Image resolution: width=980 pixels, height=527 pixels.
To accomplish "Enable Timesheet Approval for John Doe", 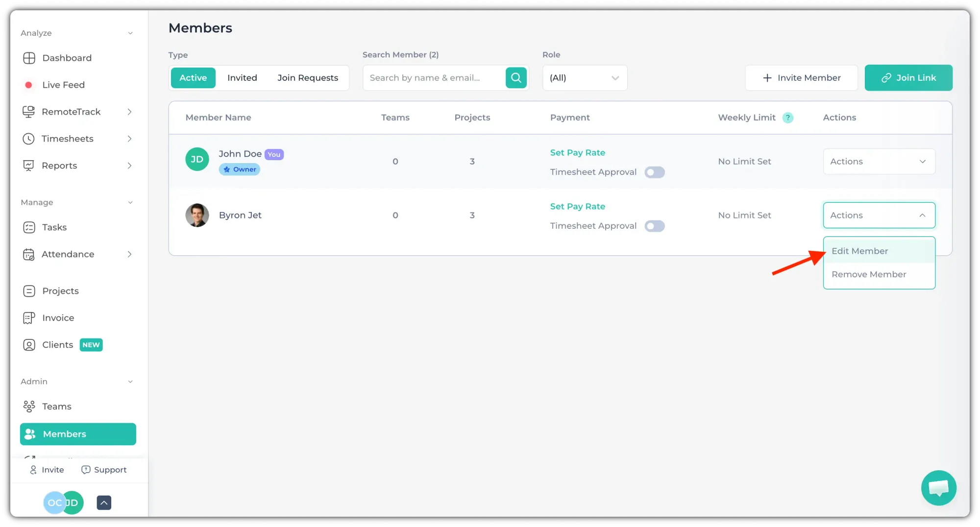I will click(654, 172).
